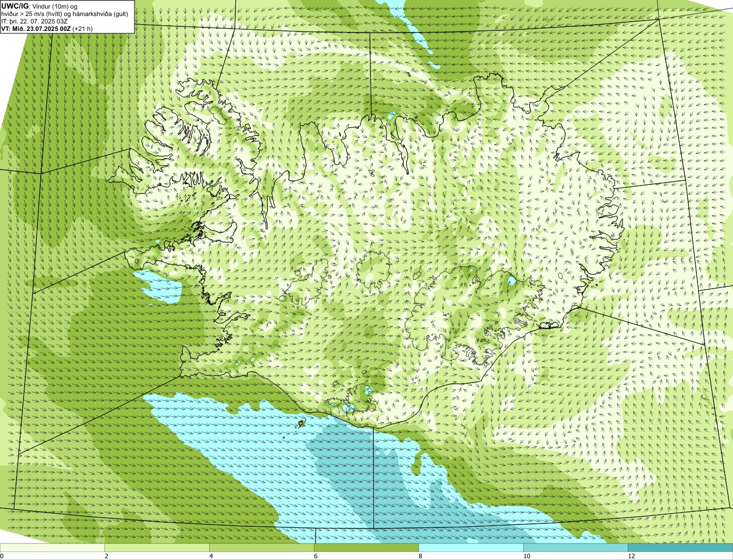Click the medium green 4–6 m/s legend swatch
This screenshot has width=733, height=560.
point(262,548)
